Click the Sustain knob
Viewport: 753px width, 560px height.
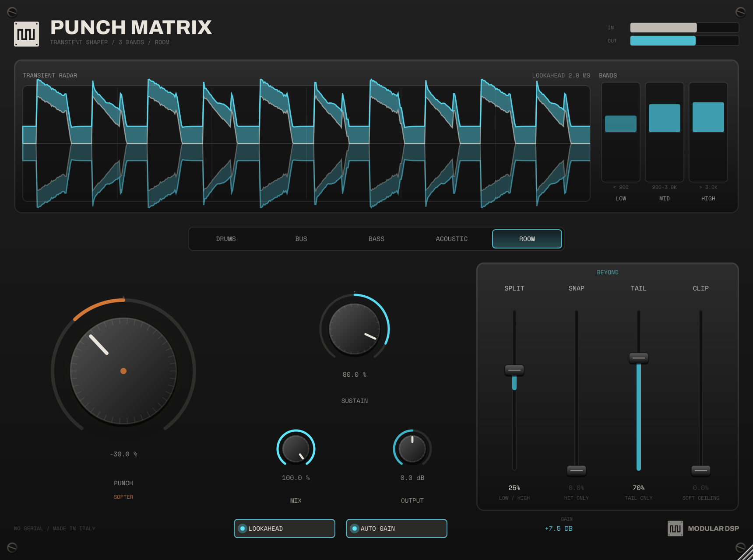(355, 328)
